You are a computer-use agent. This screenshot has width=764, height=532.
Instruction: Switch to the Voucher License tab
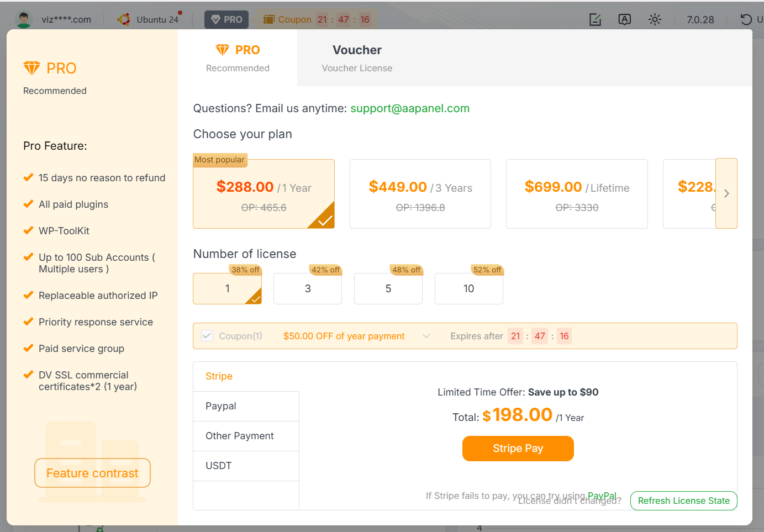(357, 58)
